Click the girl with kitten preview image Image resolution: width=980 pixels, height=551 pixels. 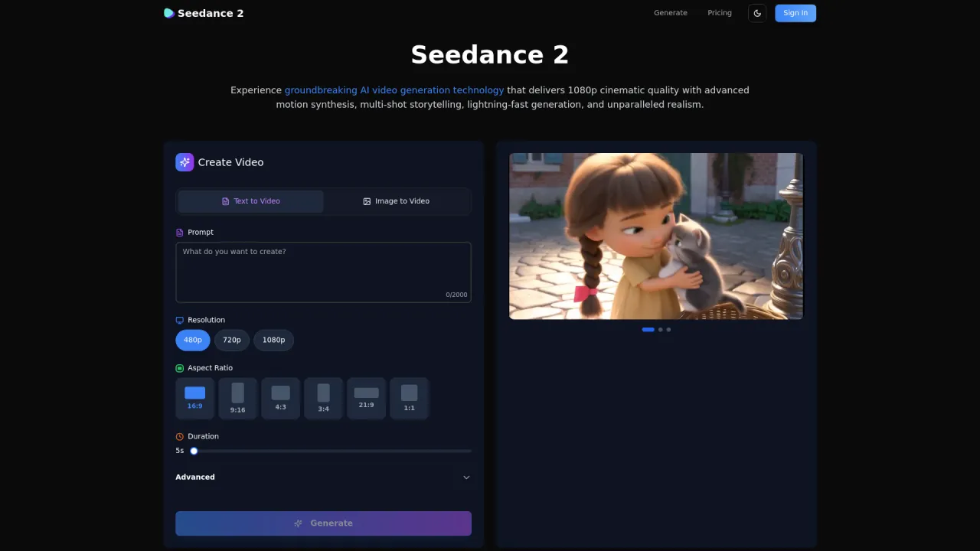point(656,236)
